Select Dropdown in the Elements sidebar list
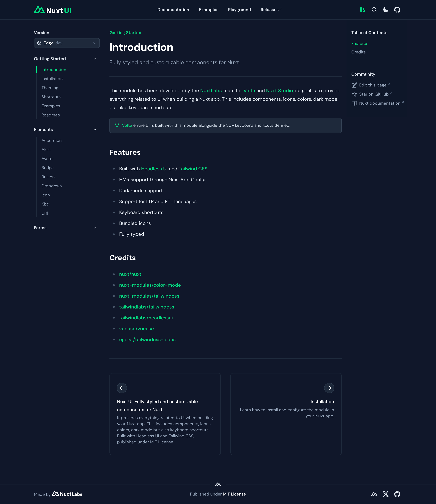Image resolution: width=436 pixels, height=504 pixels. tap(51, 186)
